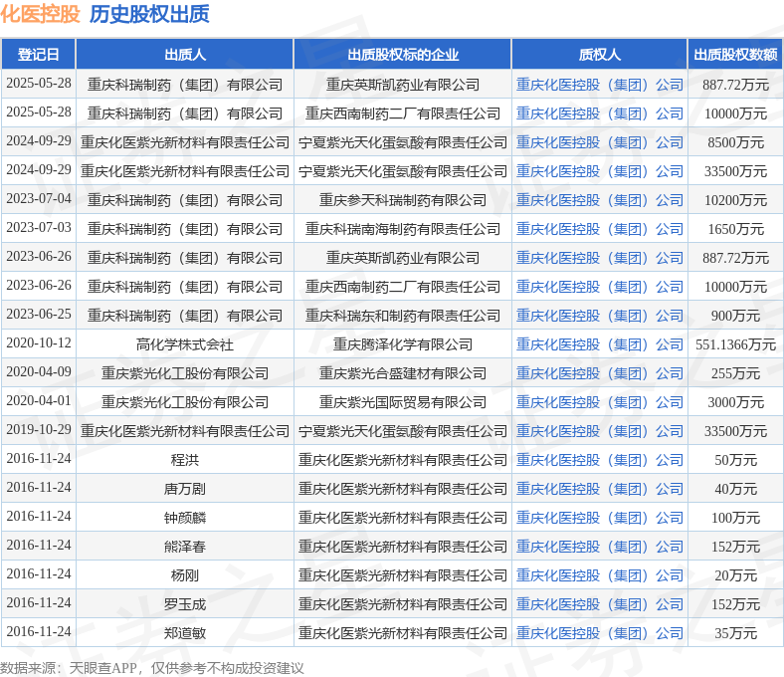Open pledgee link for 重庆紫光合盛建材有限公司 row

click(x=599, y=373)
